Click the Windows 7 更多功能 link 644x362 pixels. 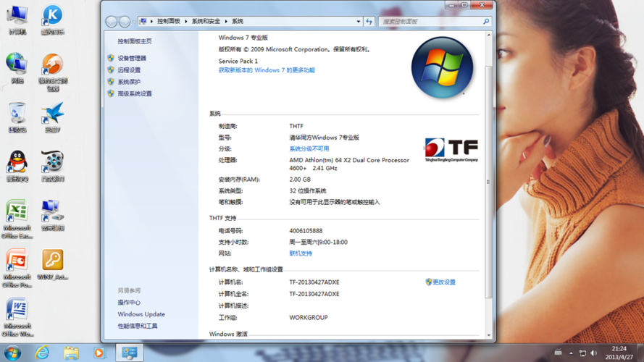tap(267, 70)
